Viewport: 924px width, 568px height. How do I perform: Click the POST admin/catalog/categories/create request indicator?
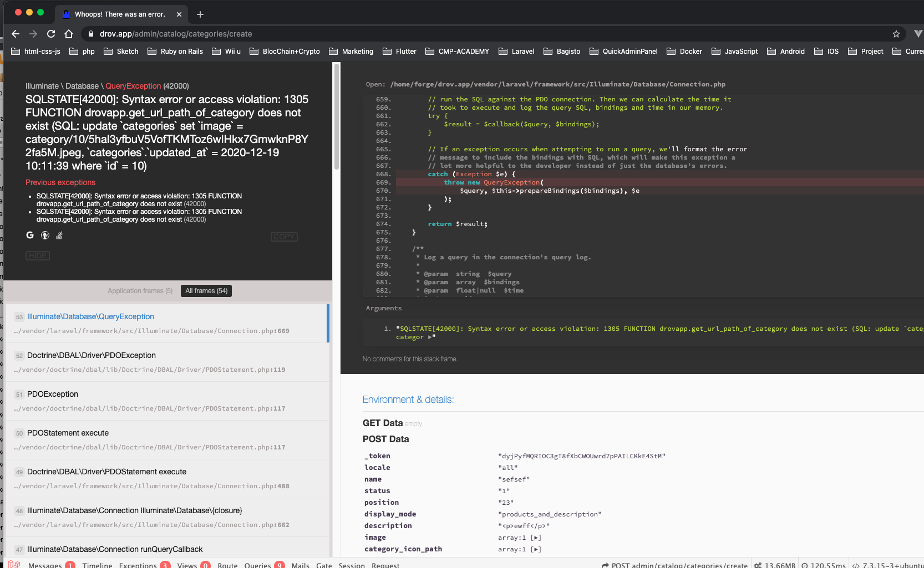[x=674, y=565]
